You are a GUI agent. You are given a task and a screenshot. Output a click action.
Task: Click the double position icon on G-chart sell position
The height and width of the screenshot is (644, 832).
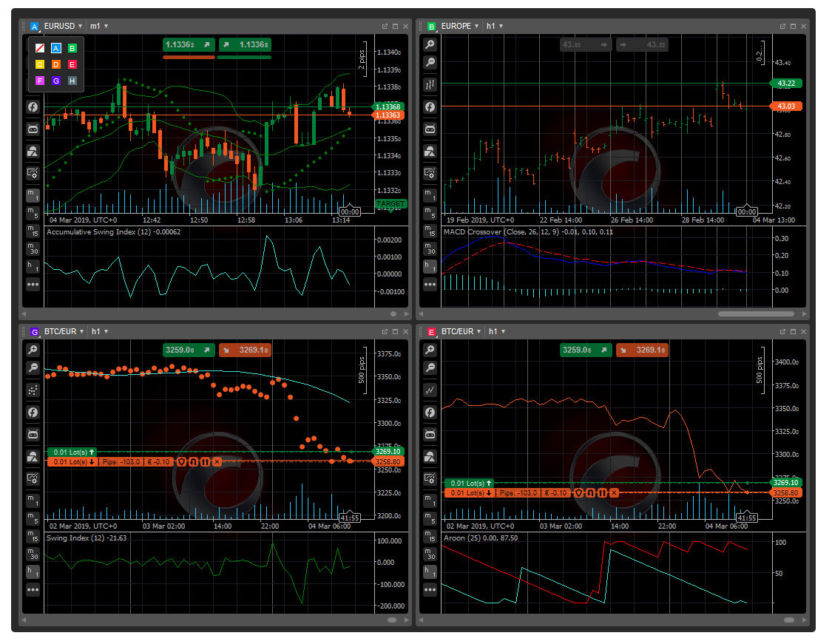coord(205,462)
